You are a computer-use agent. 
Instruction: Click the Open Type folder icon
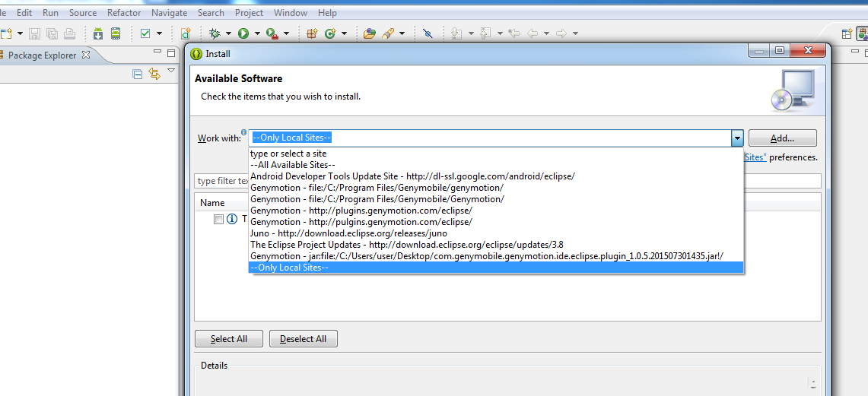click(370, 33)
